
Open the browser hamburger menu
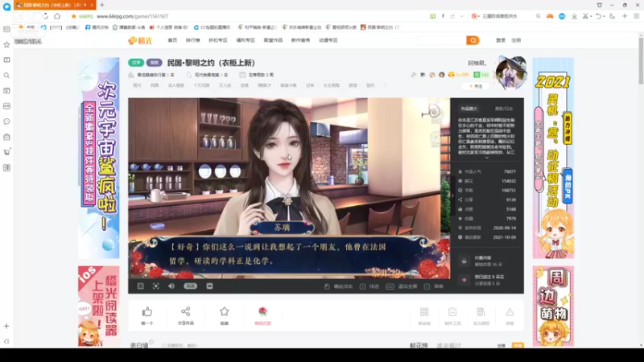[637, 16]
